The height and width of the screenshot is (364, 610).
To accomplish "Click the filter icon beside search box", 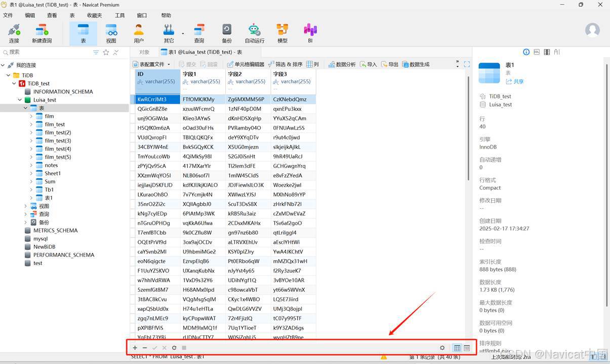I will [96, 52].
